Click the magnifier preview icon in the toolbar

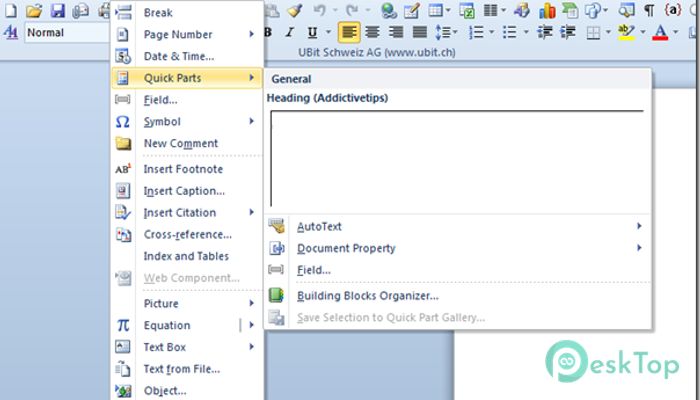pos(626,10)
